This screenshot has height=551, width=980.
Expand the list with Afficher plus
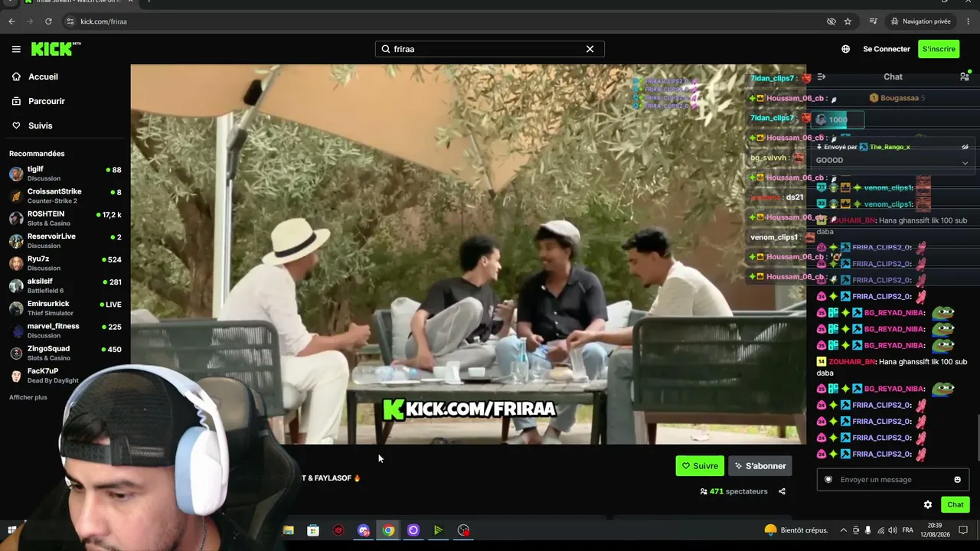click(x=28, y=397)
